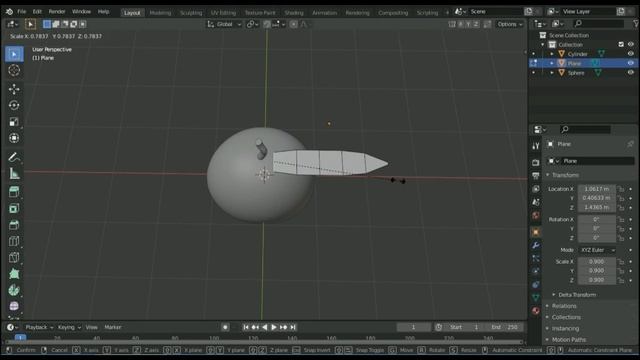Toggle the auto keying record button
This screenshot has width=640, height=360.
click(225, 327)
